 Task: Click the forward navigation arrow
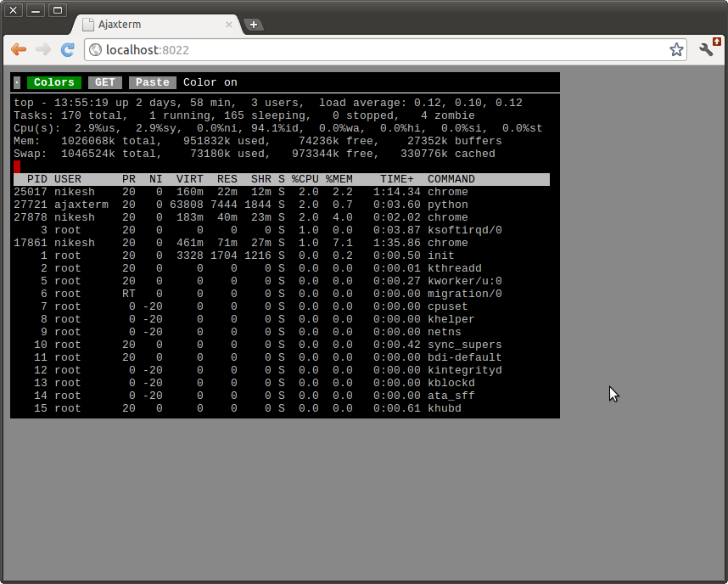42,50
